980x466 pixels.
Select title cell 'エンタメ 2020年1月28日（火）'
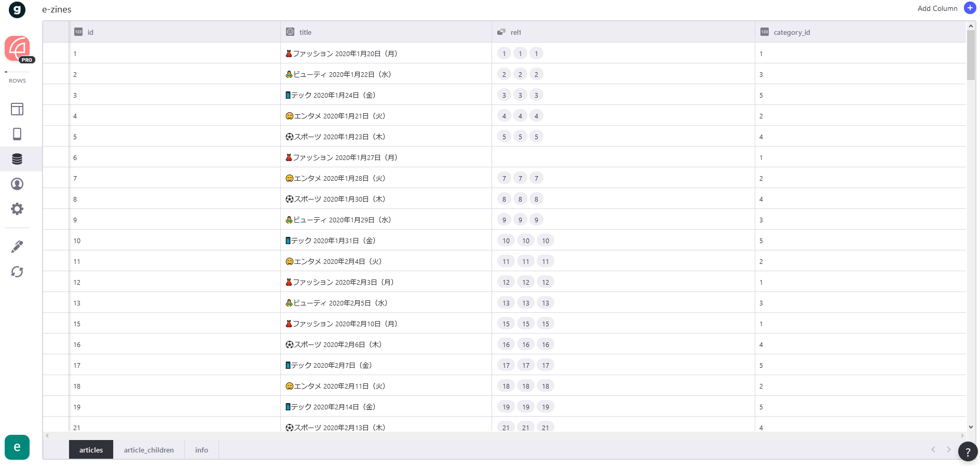point(386,178)
